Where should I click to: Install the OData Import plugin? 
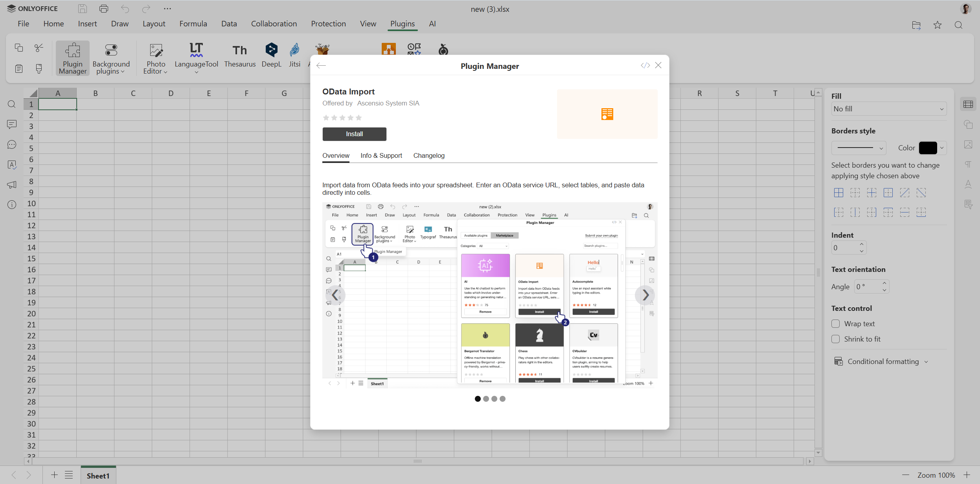354,134
